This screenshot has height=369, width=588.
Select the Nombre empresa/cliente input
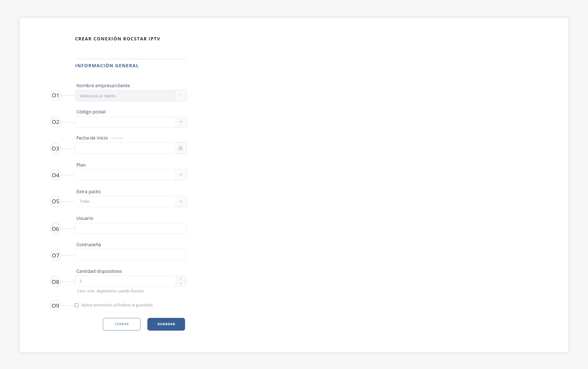125,96
